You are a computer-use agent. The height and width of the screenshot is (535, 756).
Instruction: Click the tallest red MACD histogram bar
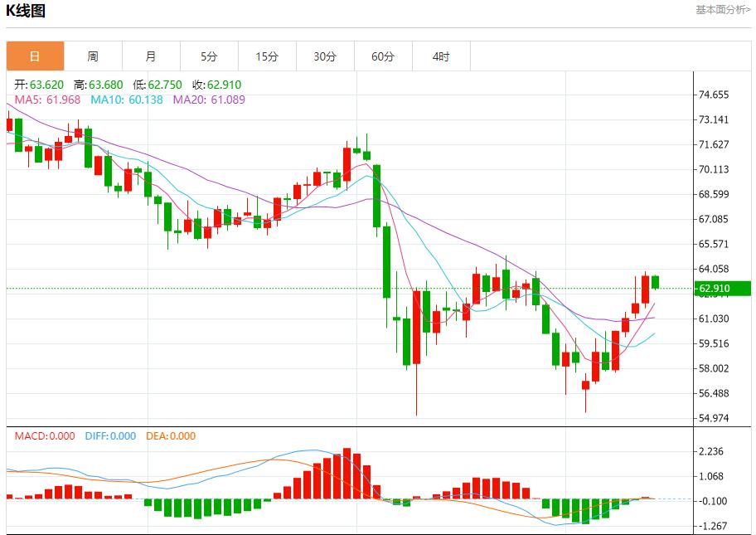(x=346, y=474)
